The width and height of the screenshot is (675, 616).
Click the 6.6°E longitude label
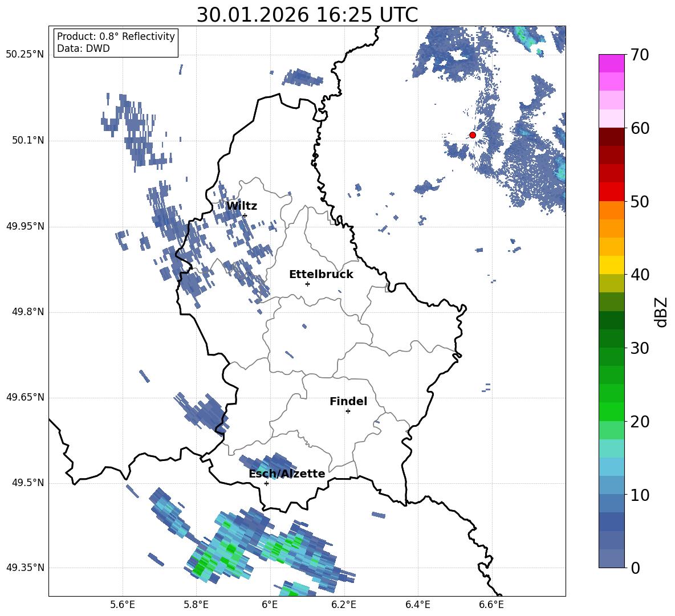[491, 605]
